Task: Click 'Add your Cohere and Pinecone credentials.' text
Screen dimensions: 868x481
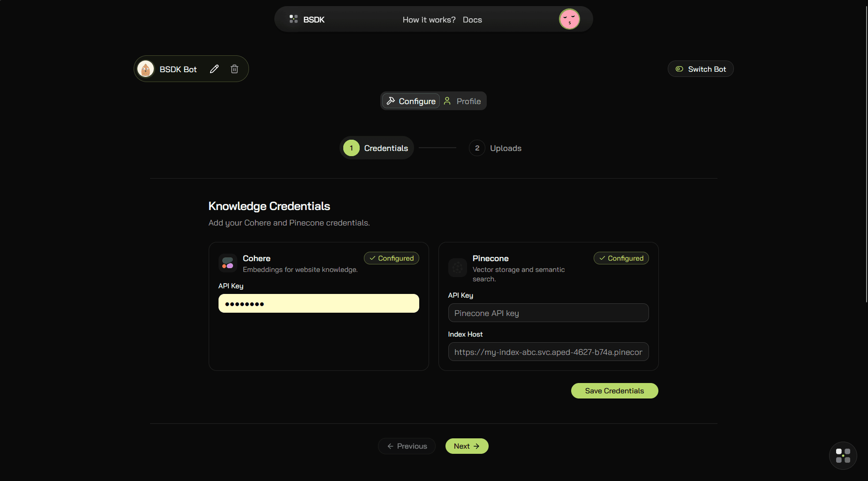Action: 289,223
